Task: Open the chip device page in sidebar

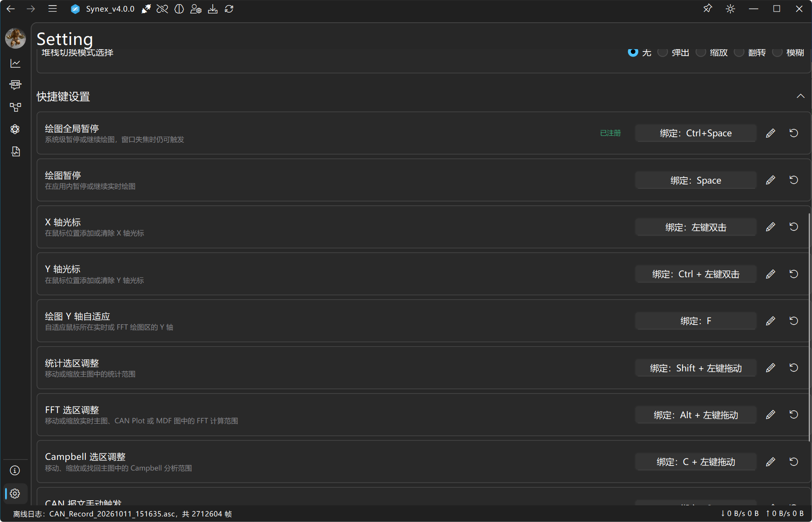Action: click(15, 84)
